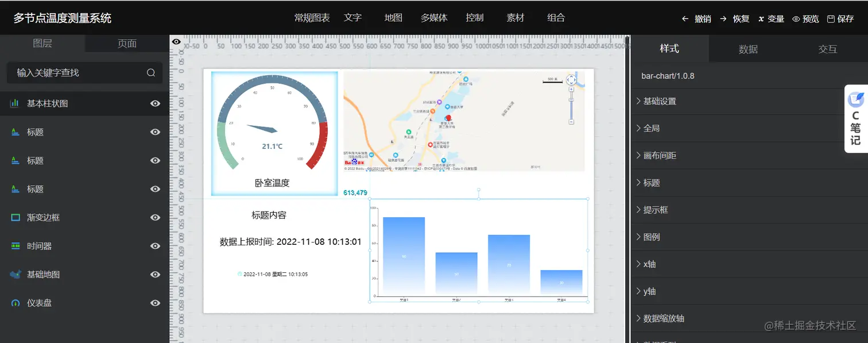Toggle visibility of the 渐变边框 layer

155,217
